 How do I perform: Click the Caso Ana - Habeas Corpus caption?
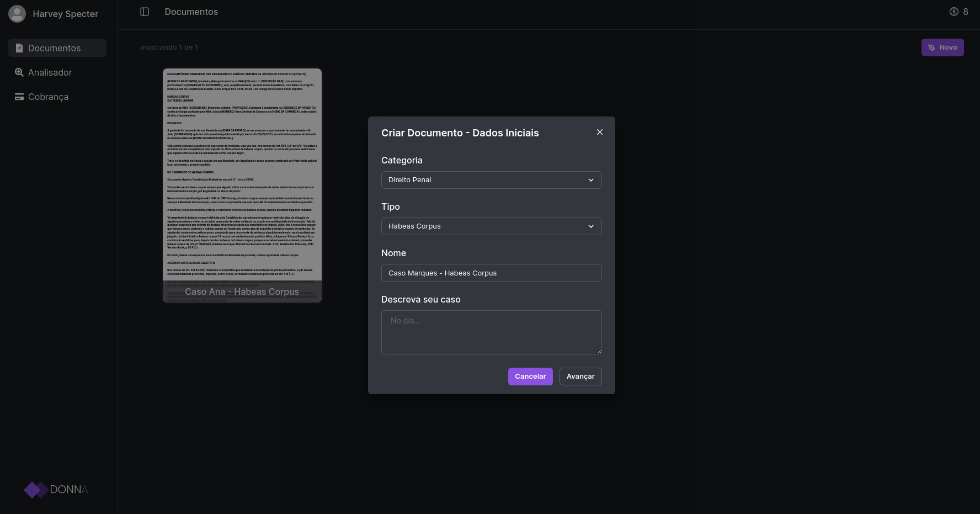242,292
